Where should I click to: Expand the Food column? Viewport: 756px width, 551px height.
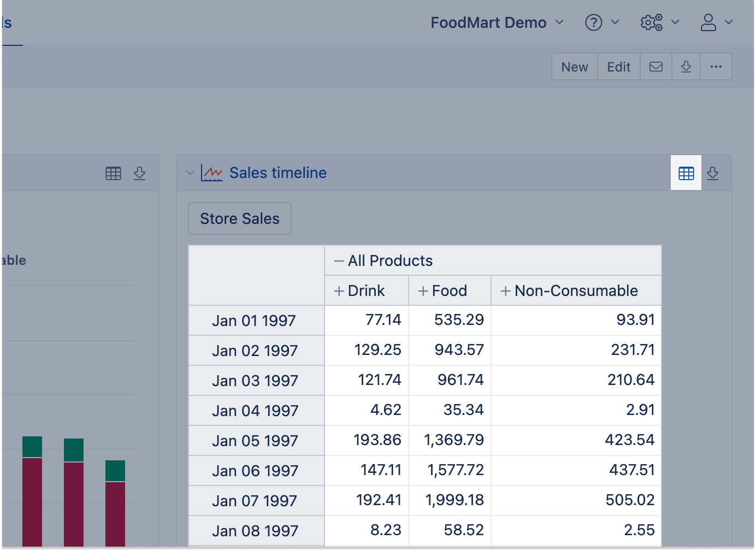pyautogui.click(x=423, y=291)
